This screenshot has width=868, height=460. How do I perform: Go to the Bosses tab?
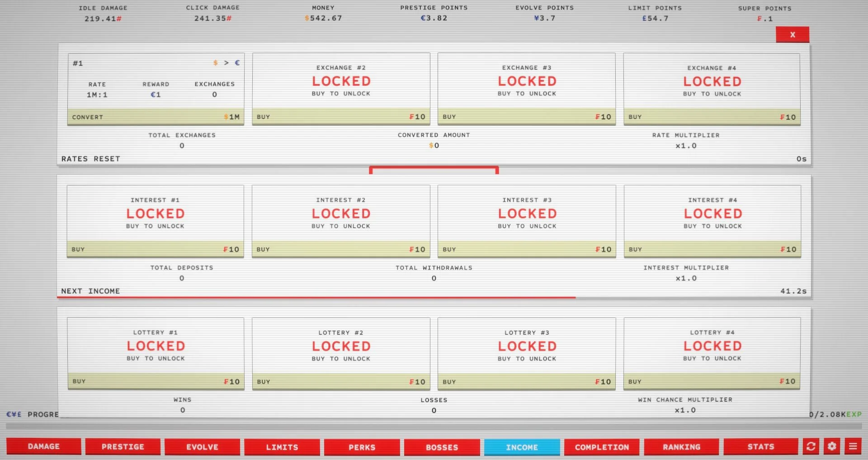pyautogui.click(x=442, y=446)
